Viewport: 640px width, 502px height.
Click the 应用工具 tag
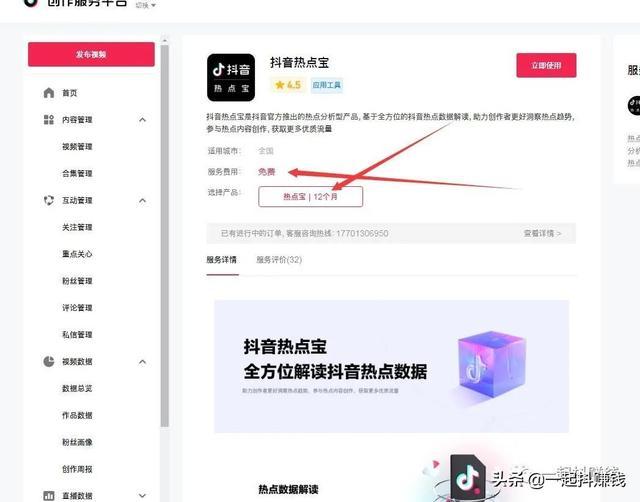click(327, 85)
